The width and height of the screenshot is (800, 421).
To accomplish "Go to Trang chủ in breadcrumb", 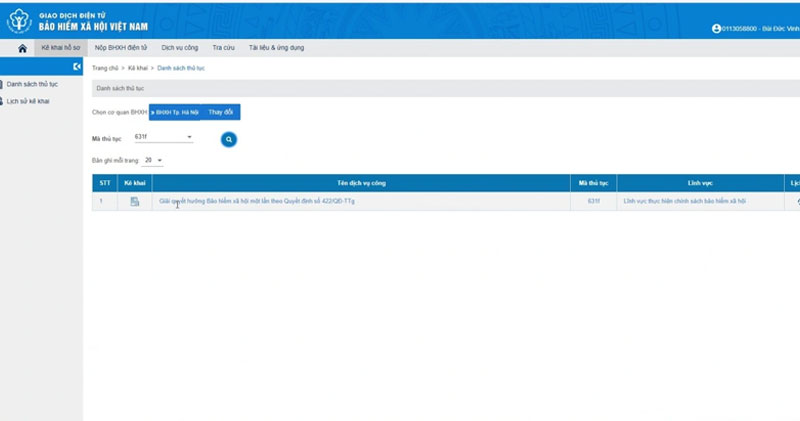I will (x=105, y=67).
